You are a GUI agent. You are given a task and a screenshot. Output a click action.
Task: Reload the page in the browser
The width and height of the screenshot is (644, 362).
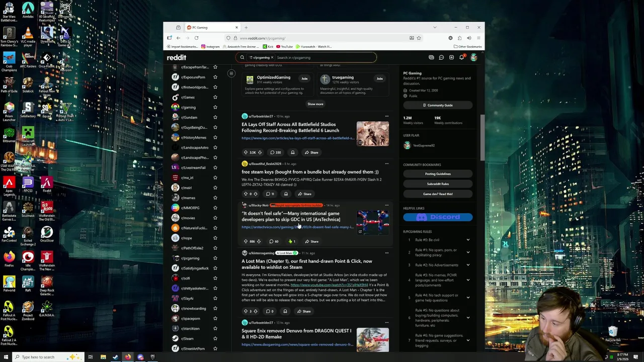coord(196,38)
